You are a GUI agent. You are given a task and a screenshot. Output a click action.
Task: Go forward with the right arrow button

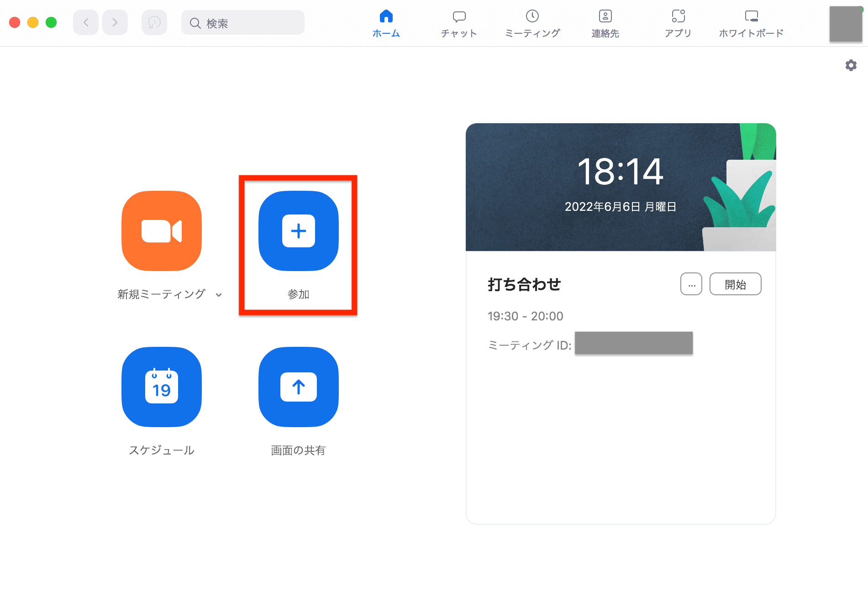coord(115,22)
